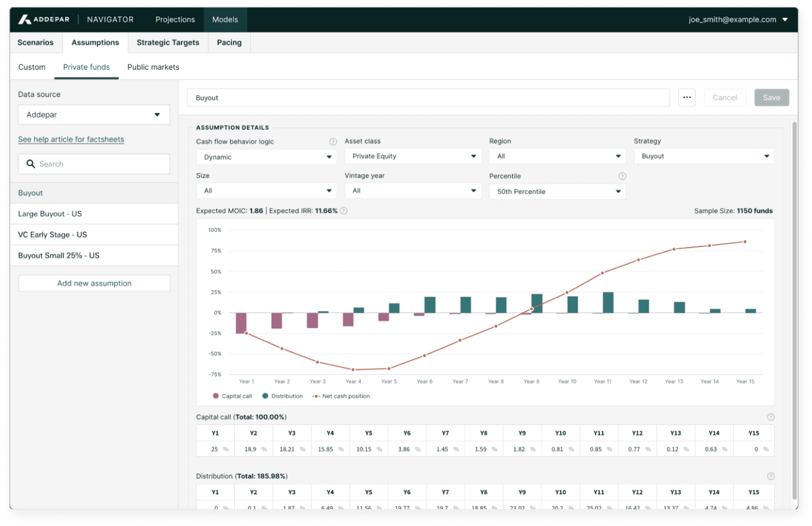Toggle Net cash position legend item
Viewport: 812px width, 526px height.
coord(341,396)
